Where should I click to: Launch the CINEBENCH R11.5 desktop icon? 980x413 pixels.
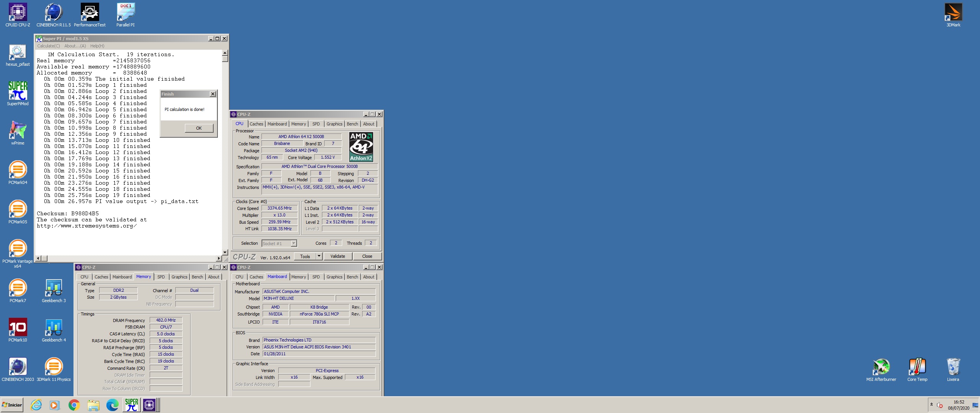point(54,15)
